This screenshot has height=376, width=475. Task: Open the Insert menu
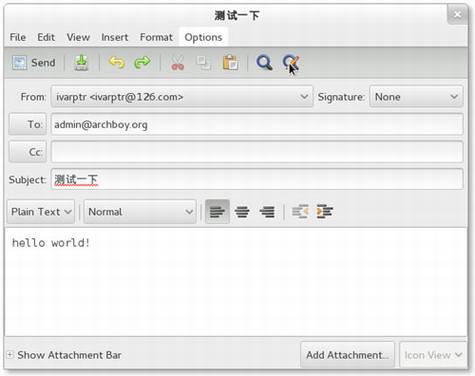(x=115, y=37)
